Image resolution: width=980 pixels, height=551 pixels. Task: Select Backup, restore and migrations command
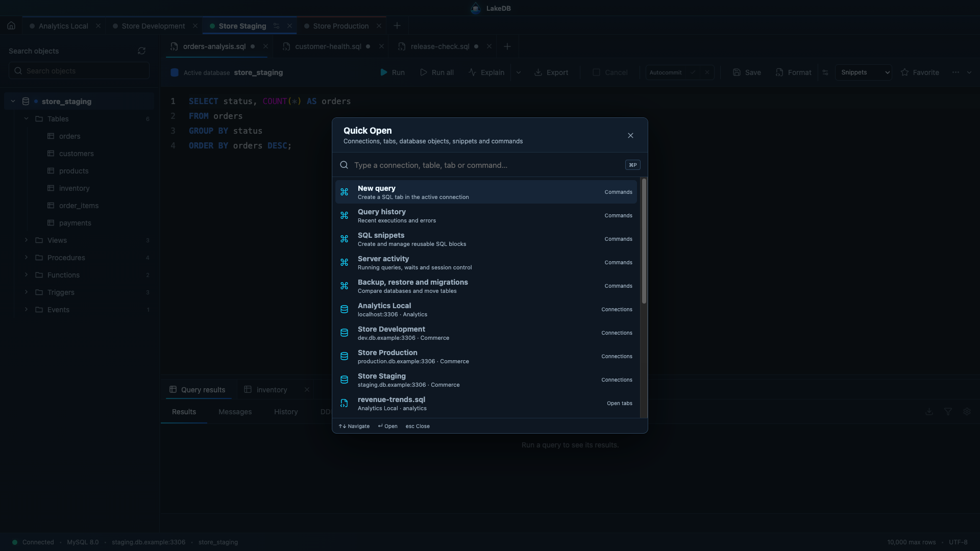(x=486, y=286)
